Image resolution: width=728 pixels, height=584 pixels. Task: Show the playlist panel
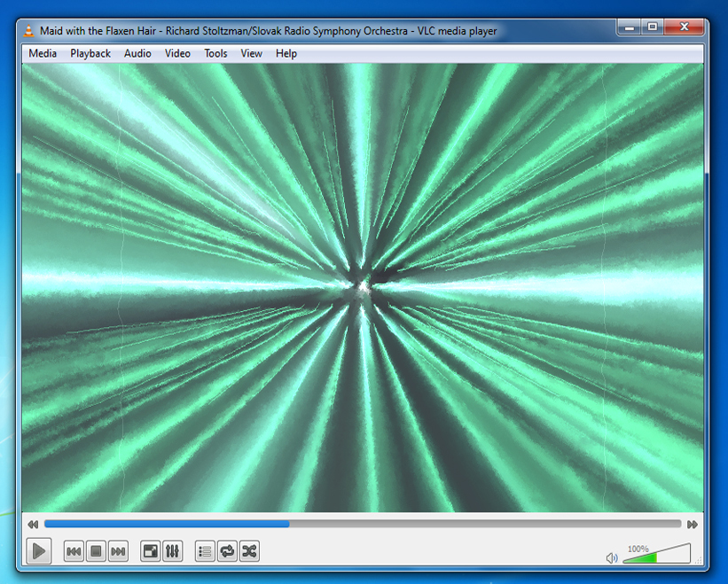[x=206, y=551]
